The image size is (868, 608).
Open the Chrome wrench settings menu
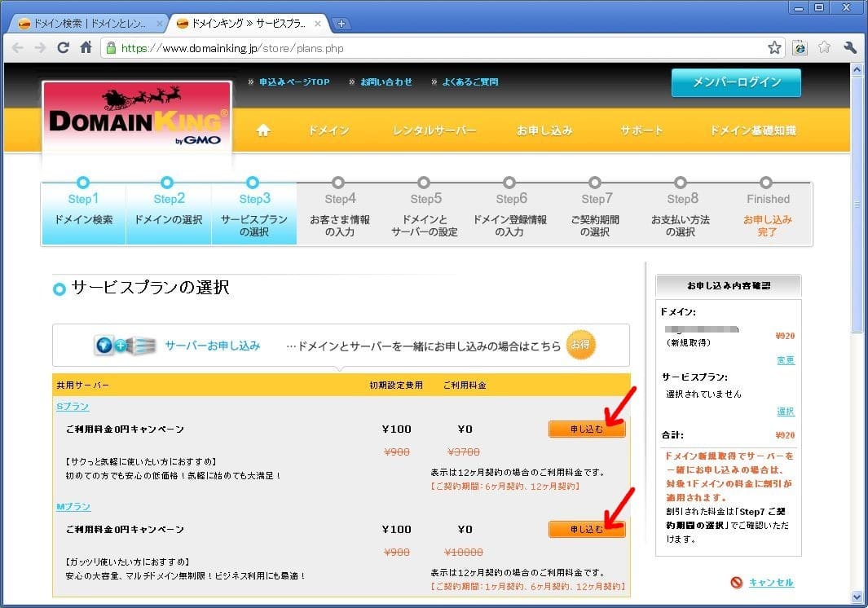click(850, 47)
